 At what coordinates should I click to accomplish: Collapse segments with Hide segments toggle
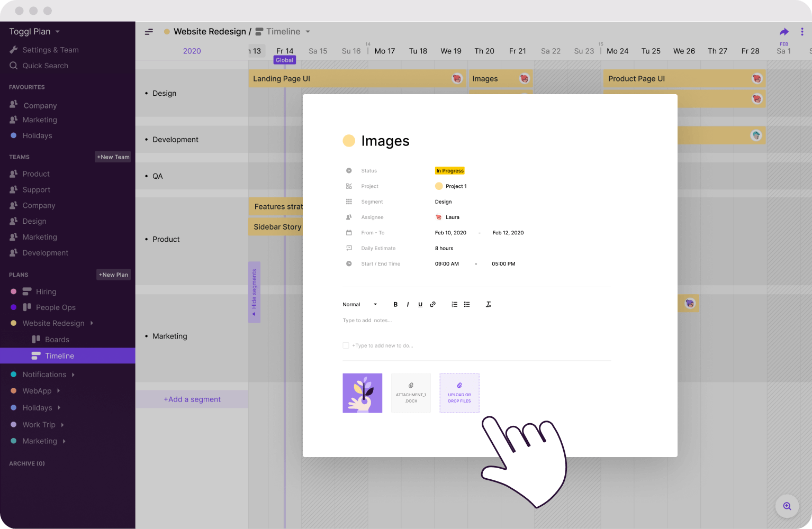[254, 292]
